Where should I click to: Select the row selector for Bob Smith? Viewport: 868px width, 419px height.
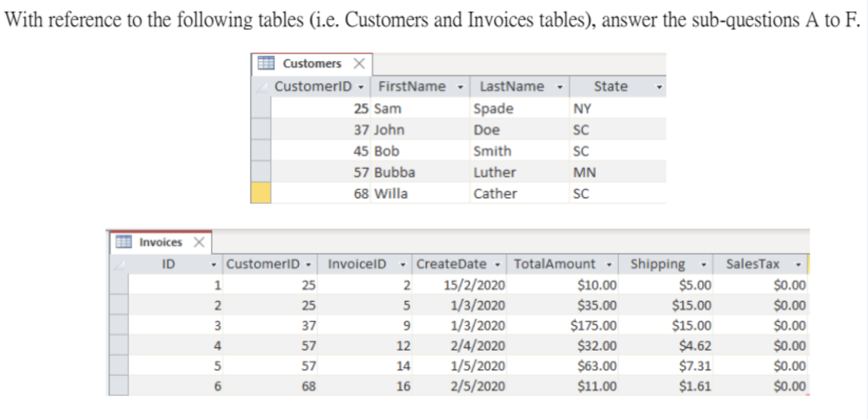[x=261, y=151]
